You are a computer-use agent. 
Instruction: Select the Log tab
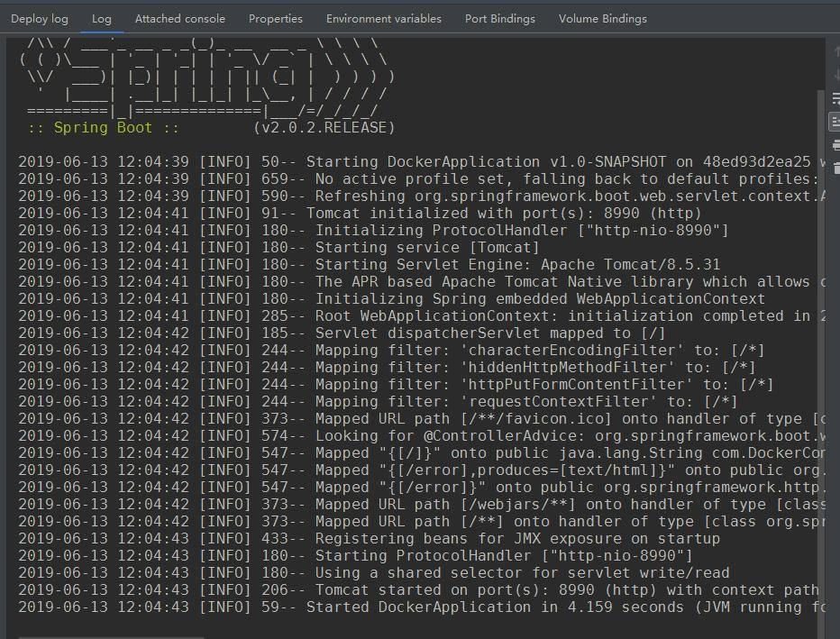click(101, 19)
